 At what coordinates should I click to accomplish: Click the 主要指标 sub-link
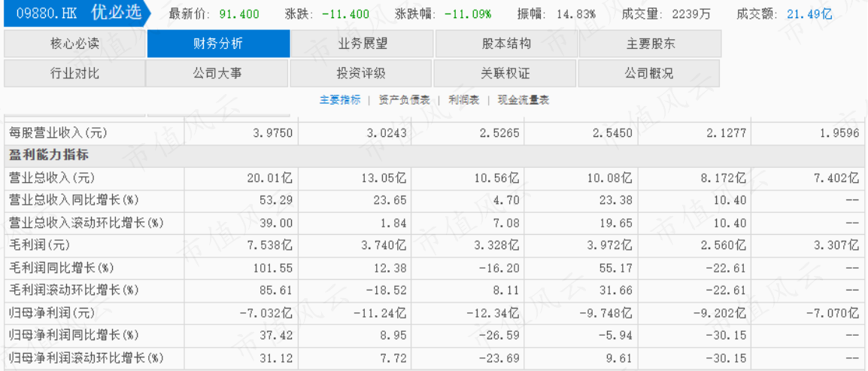[340, 100]
